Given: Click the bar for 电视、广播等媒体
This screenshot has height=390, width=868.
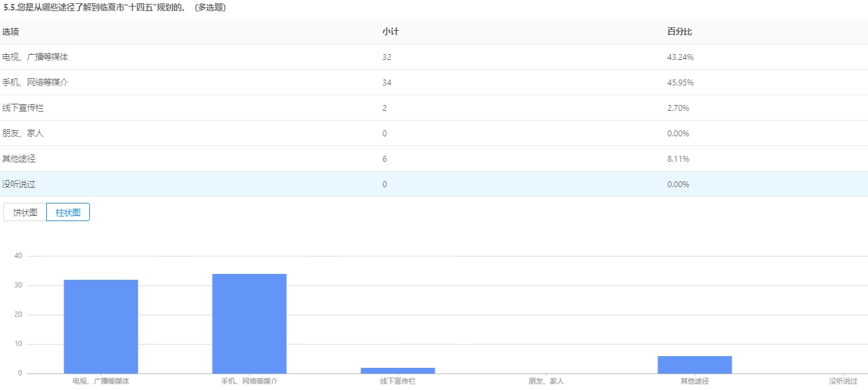Looking at the screenshot, I should coord(100,326).
